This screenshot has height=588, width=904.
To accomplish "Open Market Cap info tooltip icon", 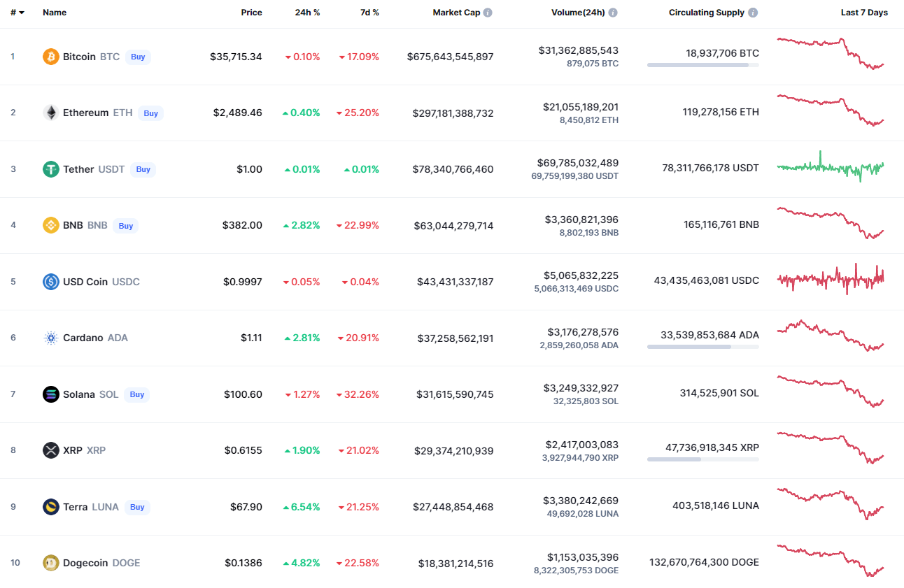I will (488, 13).
